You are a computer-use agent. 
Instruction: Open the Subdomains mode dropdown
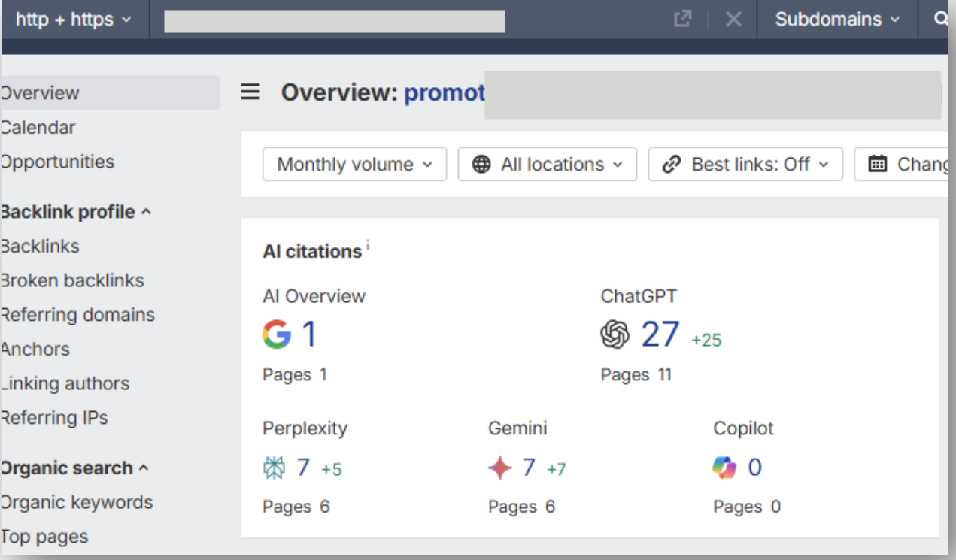click(x=837, y=20)
